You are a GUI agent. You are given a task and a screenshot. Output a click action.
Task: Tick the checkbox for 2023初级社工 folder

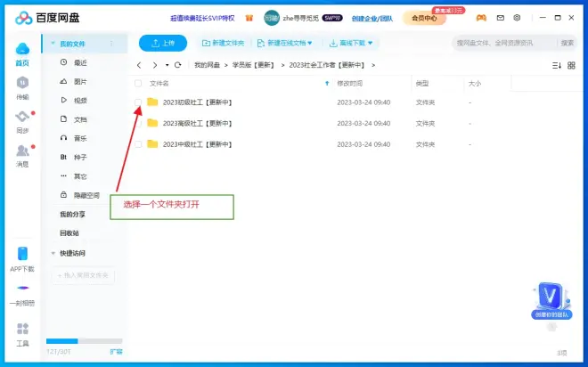pos(138,102)
